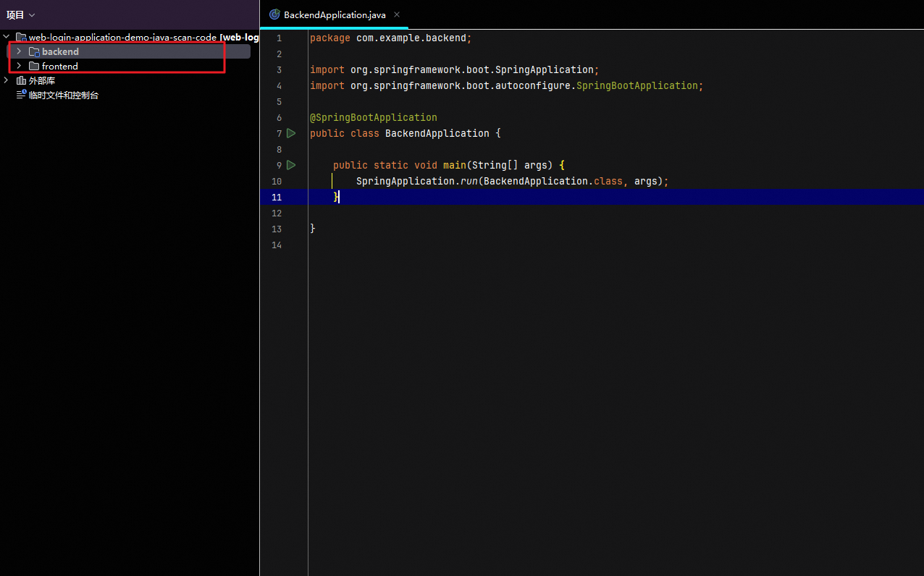The image size is (924, 576).
Task: Run BackendApplication class via line 7 gutter arrow
Action: point(291,133)
